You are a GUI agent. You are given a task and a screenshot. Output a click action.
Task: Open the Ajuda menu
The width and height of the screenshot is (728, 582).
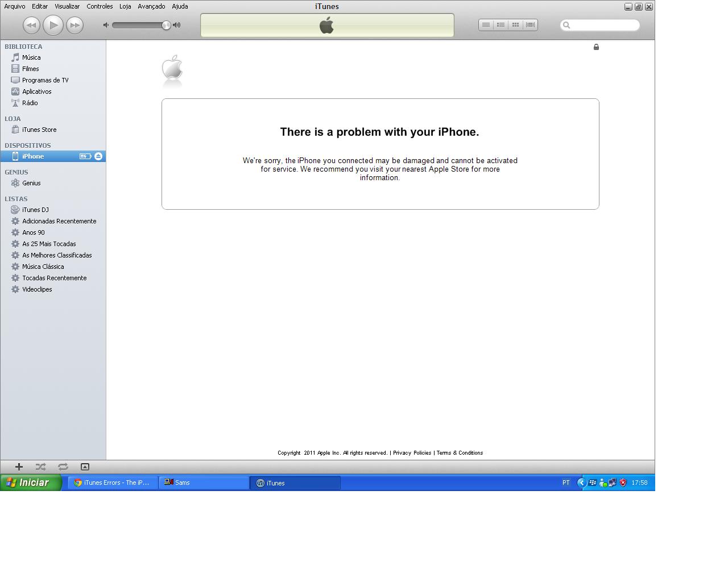tap(180, 6)
